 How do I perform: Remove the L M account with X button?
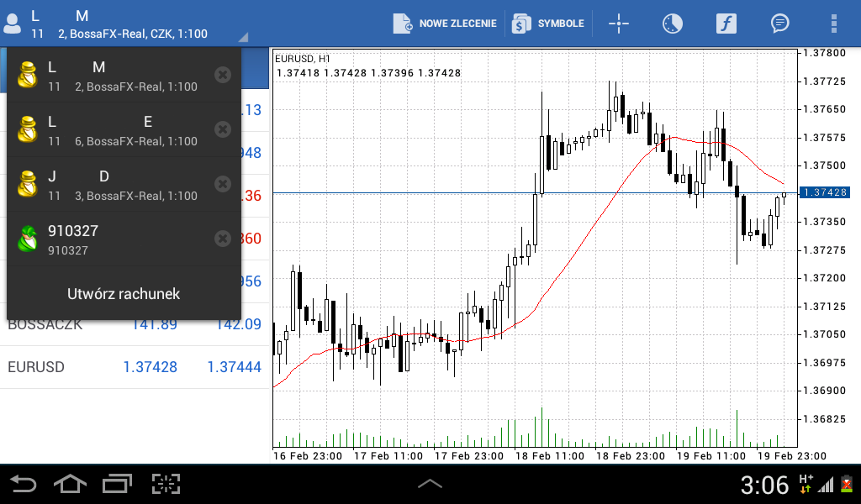pos(222,75)
